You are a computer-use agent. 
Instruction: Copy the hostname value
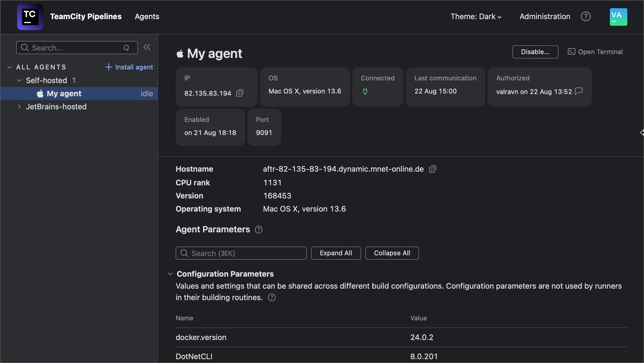(432, 169)
